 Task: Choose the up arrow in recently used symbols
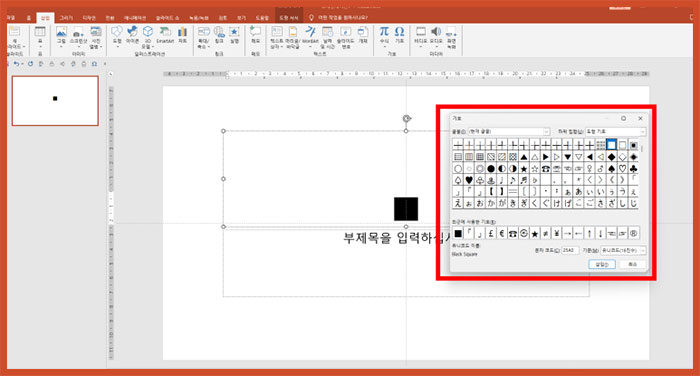click(589, 233)
